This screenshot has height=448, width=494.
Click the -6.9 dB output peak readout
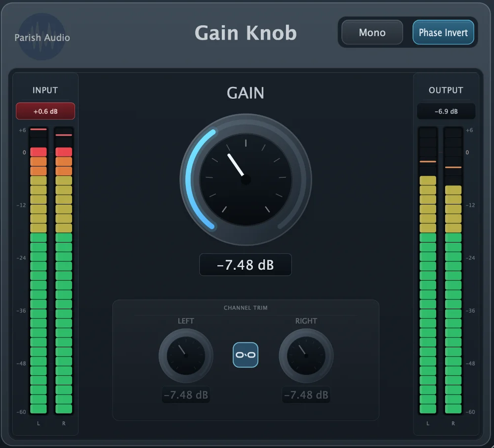coord(446,111)
